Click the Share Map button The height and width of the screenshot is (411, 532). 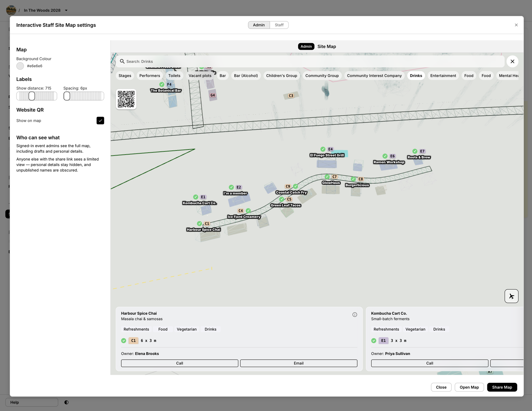(502, 387)
